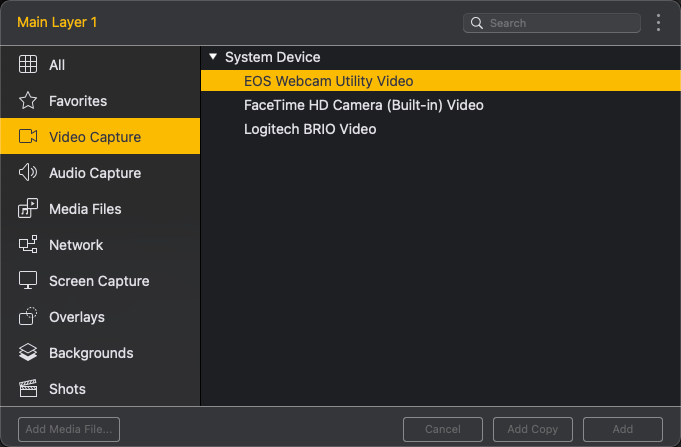The image size is (681, 447).
Task: Select Logitech BRIO Video source
Action: (310, 129)
